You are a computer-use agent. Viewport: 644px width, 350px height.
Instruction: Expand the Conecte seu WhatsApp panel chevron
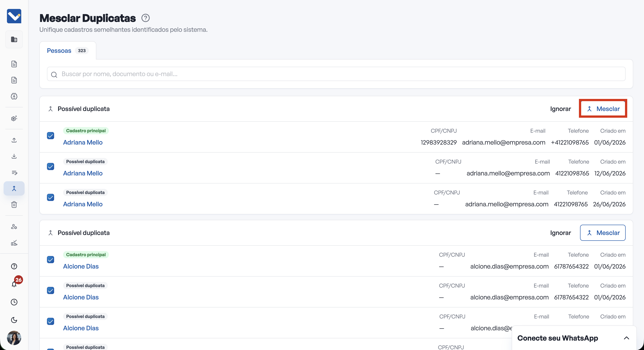coord(627,338)
